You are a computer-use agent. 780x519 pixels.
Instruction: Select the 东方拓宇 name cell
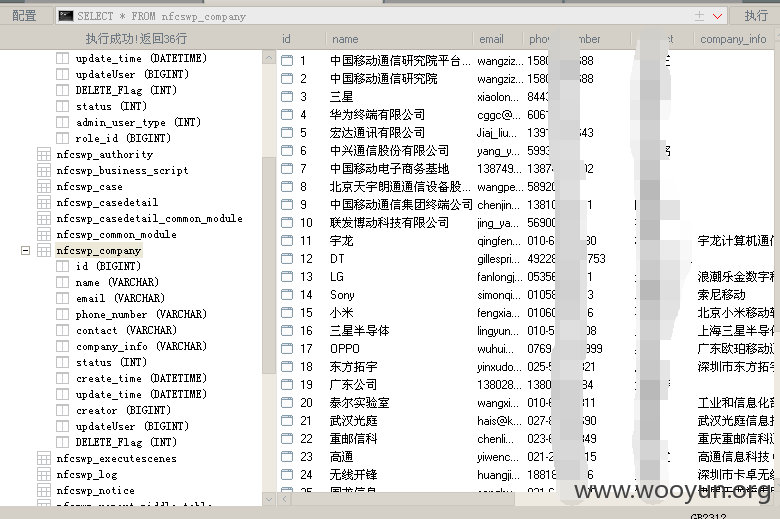354,367
